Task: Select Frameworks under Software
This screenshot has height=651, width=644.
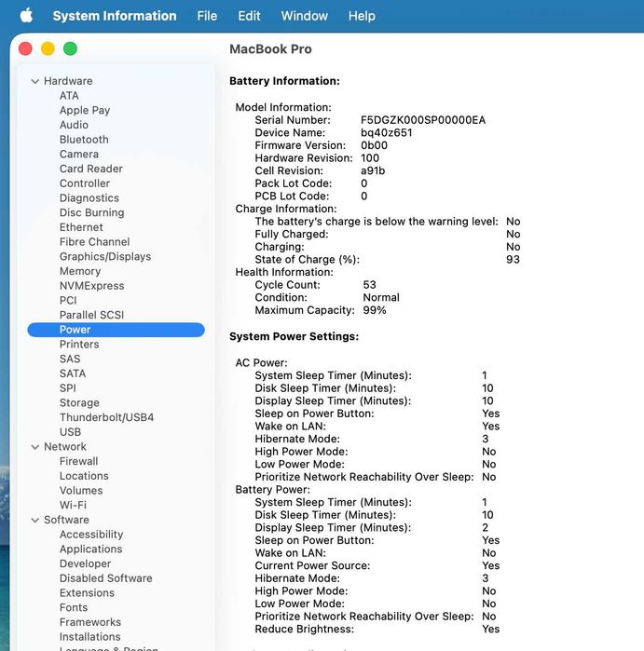Action: [x=90, y=622]
